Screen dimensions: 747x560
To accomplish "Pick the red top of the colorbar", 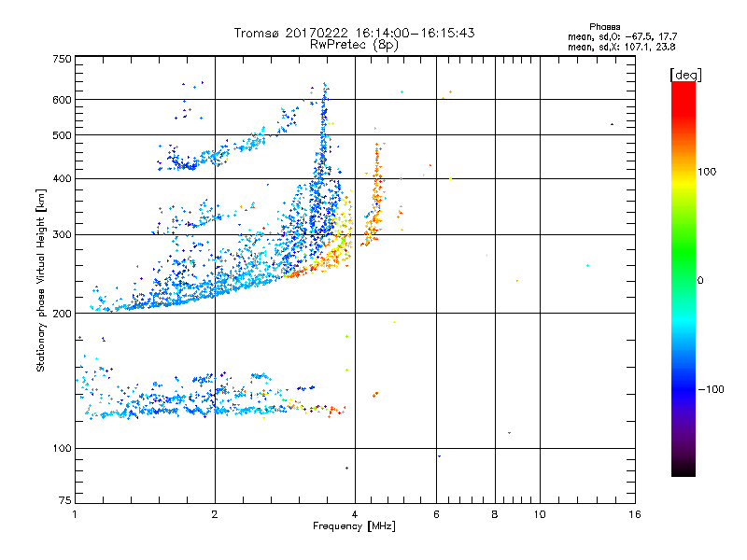I will [x=684, y=92].
